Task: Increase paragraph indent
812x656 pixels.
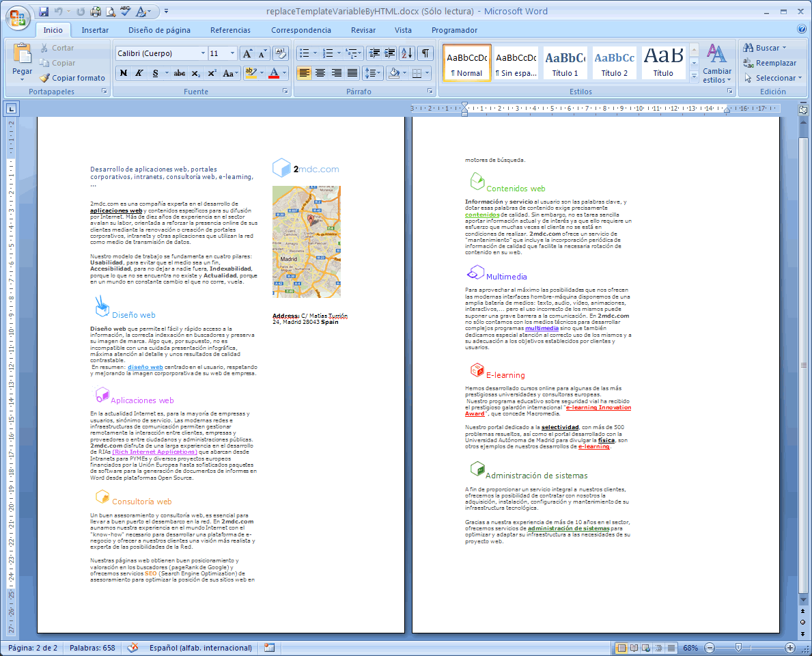Action: click(x=389, y=53)
